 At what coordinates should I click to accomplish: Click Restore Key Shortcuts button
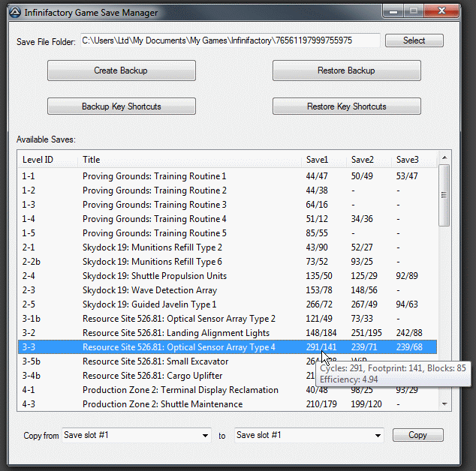346,106
